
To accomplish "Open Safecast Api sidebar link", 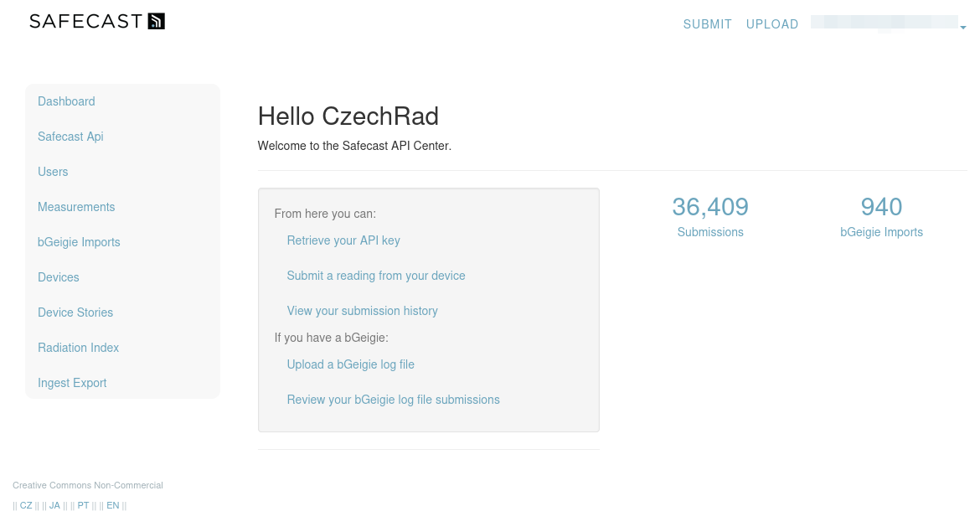I will [x=70, y=137].
